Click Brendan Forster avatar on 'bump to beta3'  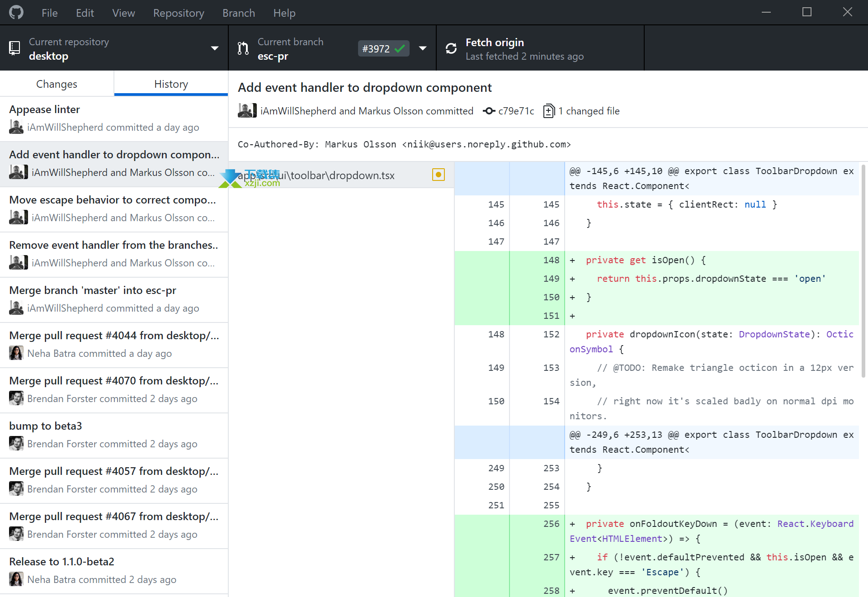16,444
